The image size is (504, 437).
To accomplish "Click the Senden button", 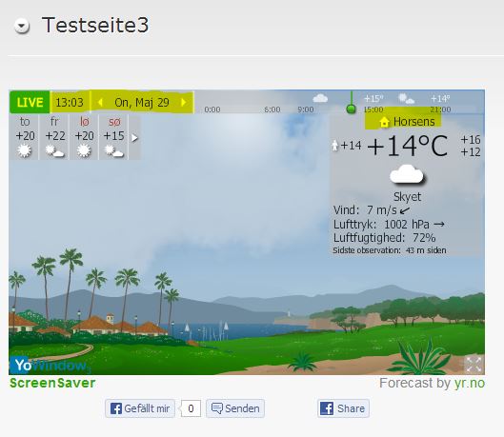I will 235,408.
